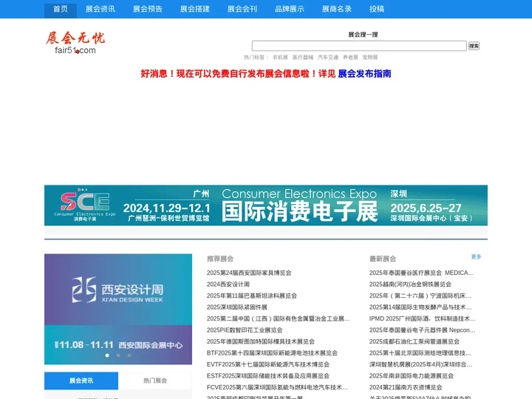Open the 2024西安设计周 link

(228, 284)
